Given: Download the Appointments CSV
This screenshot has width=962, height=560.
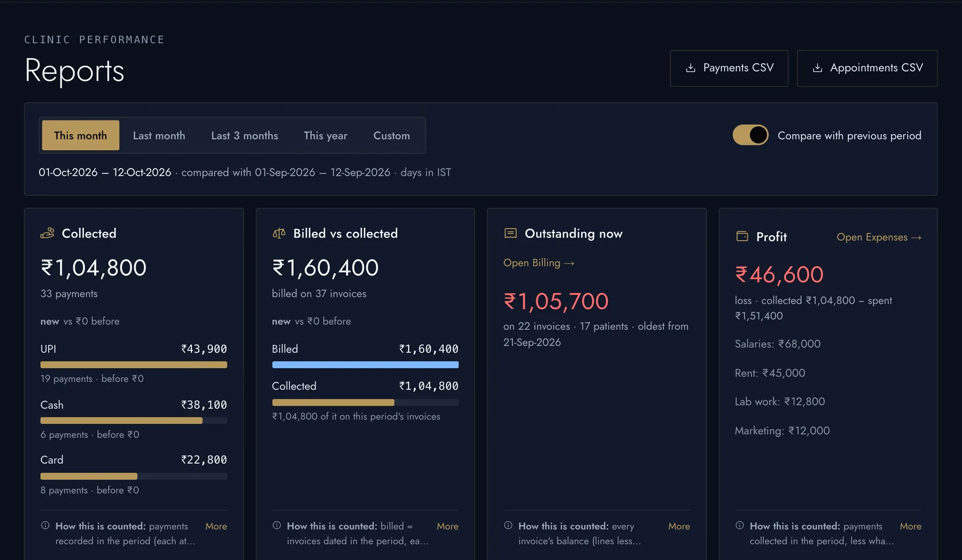Looking at the screenshot, I should (867, 68).
